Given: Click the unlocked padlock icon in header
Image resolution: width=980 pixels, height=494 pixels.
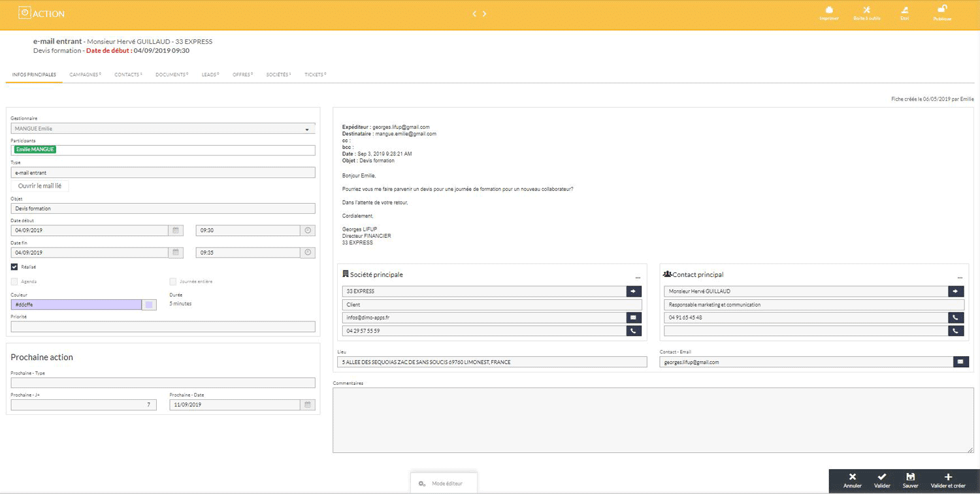Looking at the screenshot, I should 942,10.
